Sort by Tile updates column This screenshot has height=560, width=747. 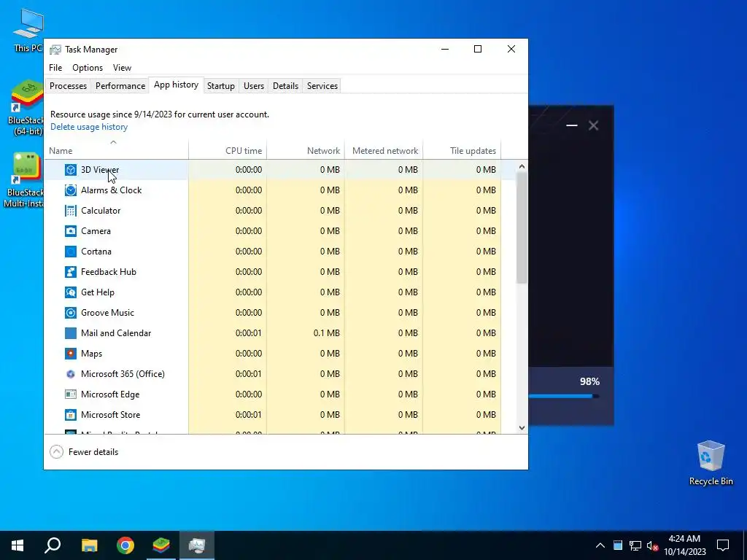pyautogui.click(x=462, y=150)
